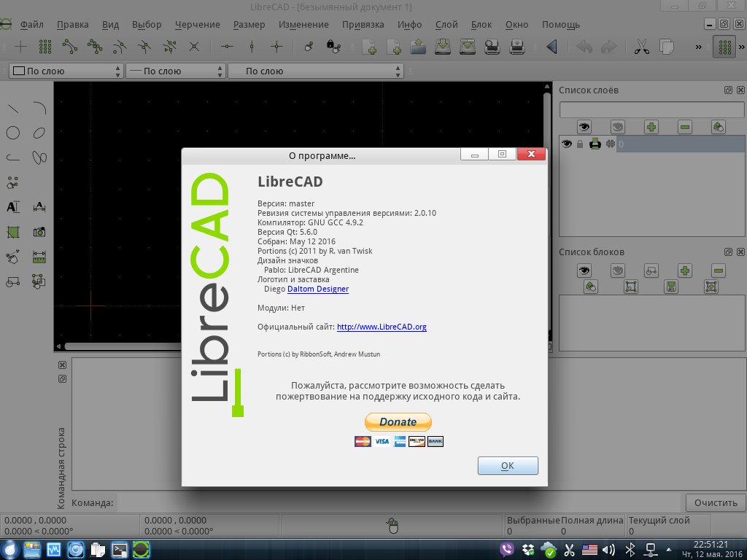Click the Очистить button

(716, 503)
